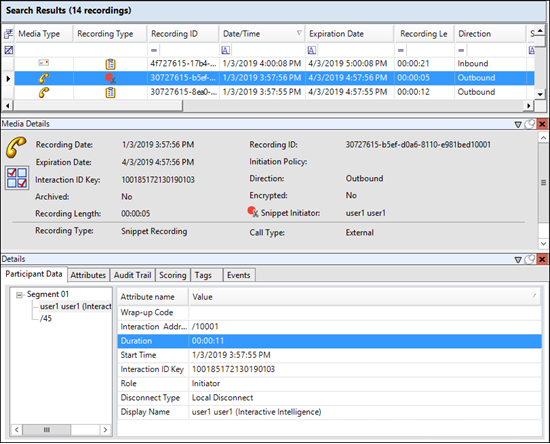This screenshot has width=550, height=444.
Task: Open the Media Details panel dropdown arrow
Action: [518, 124]
